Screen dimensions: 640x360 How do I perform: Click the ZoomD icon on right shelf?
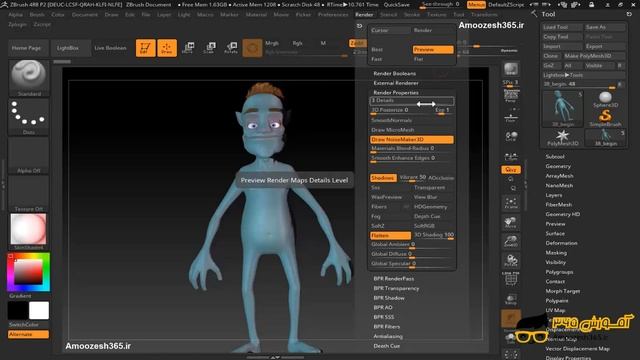(x=511, y=241)
